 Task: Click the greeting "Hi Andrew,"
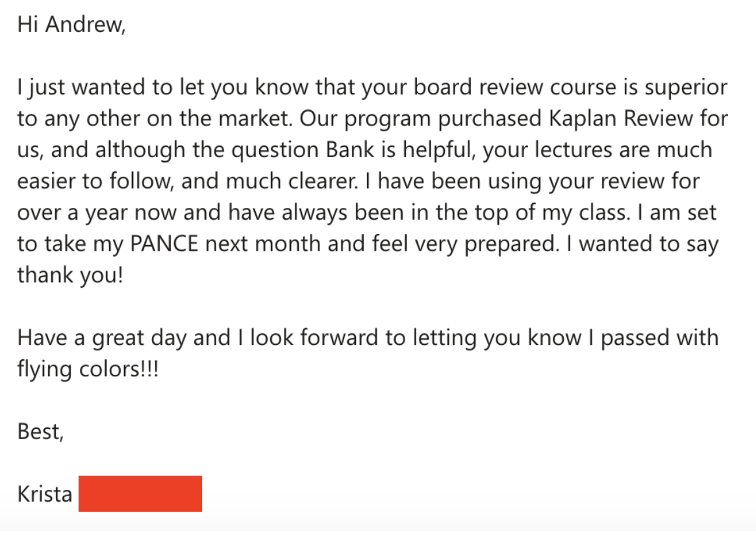(x=71, y=24)
